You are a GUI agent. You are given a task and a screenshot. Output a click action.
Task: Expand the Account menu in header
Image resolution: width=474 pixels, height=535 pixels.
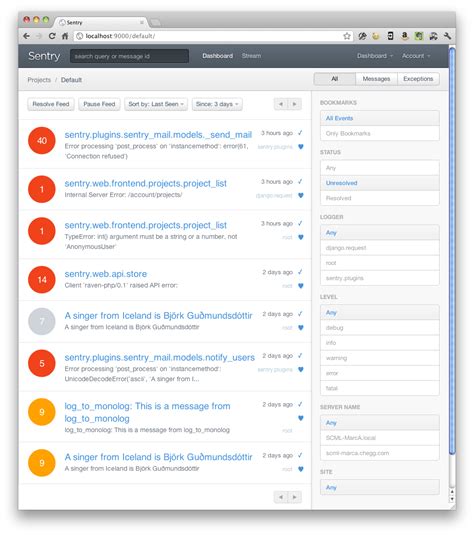pos(416,56)
